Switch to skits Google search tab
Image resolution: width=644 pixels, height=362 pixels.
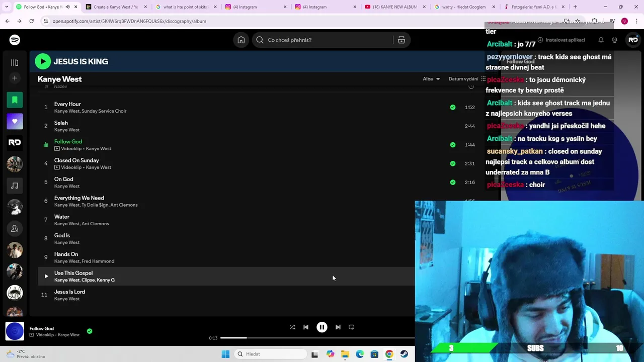186,7
